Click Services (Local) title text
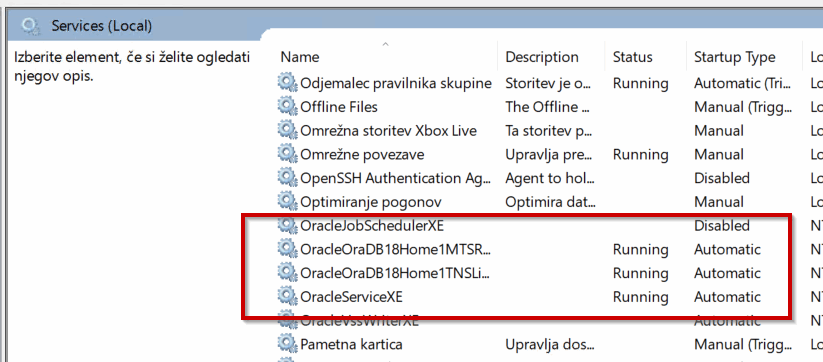 point(101,26)
